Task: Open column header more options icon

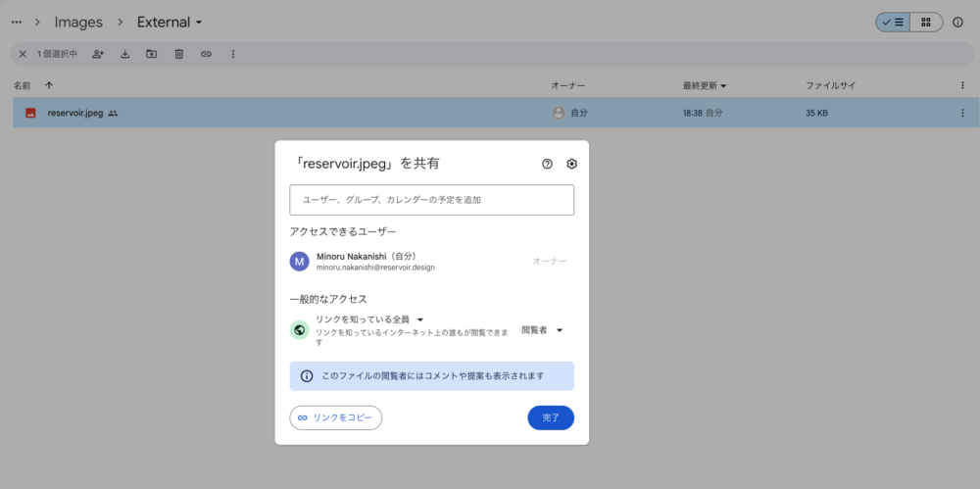Action: pos(962,85)
